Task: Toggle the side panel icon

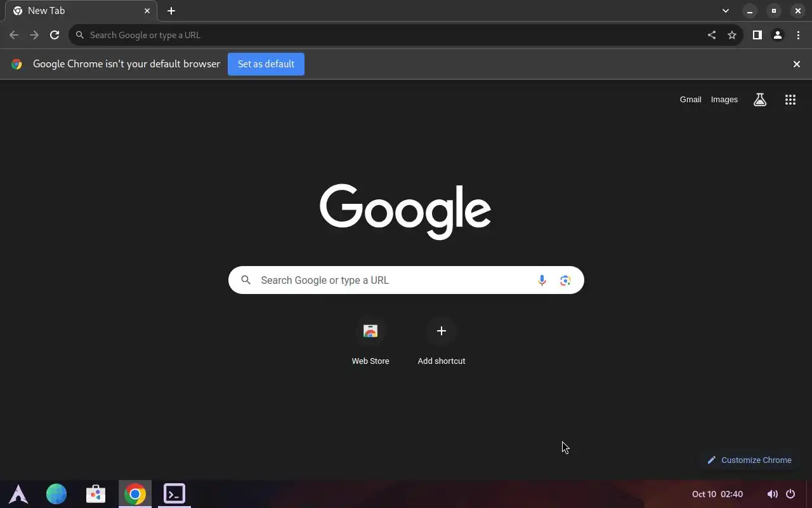Action: [757, 35]
